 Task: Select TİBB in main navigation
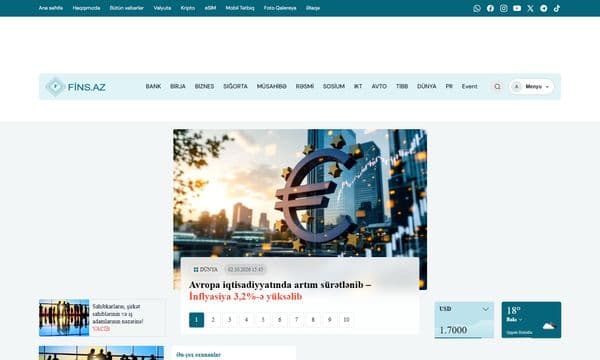tap(402, 86)
